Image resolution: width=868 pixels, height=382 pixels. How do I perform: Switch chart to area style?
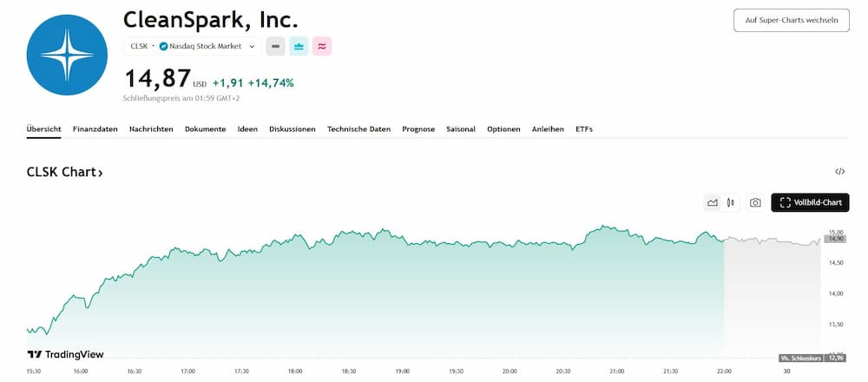[x=713, y=202]
